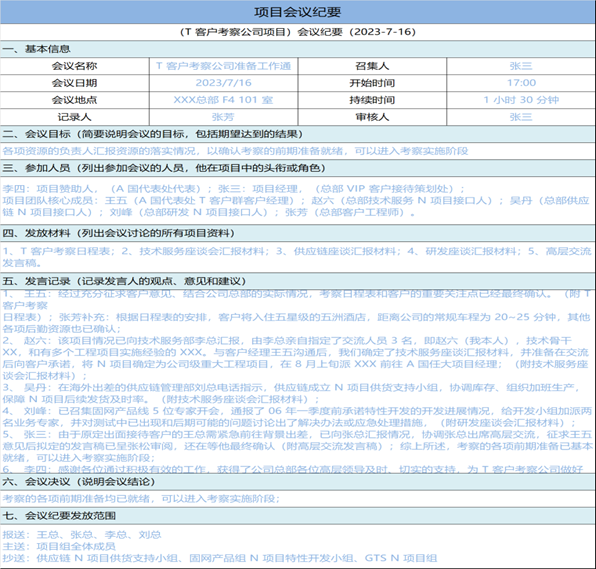
Task: Click the attendee list text starting 李四
Action: pos(296,200)
